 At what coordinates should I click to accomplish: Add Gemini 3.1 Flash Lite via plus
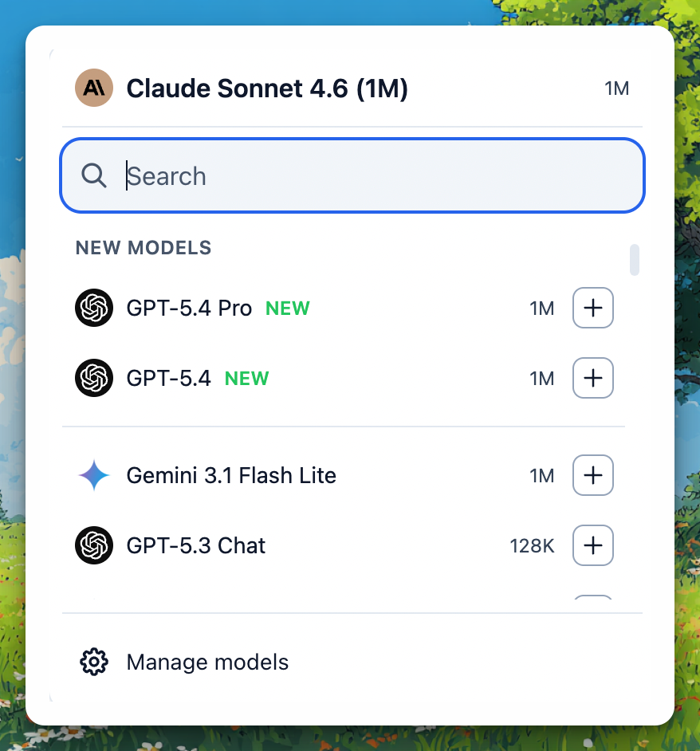[592, 476]
